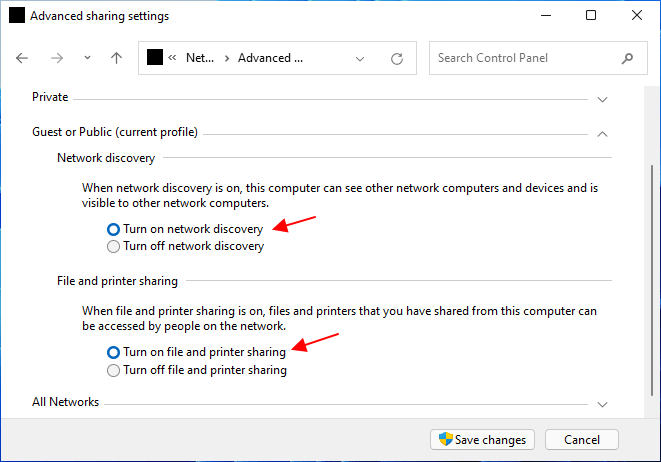Expand the Private profile section

pos(602,99)
